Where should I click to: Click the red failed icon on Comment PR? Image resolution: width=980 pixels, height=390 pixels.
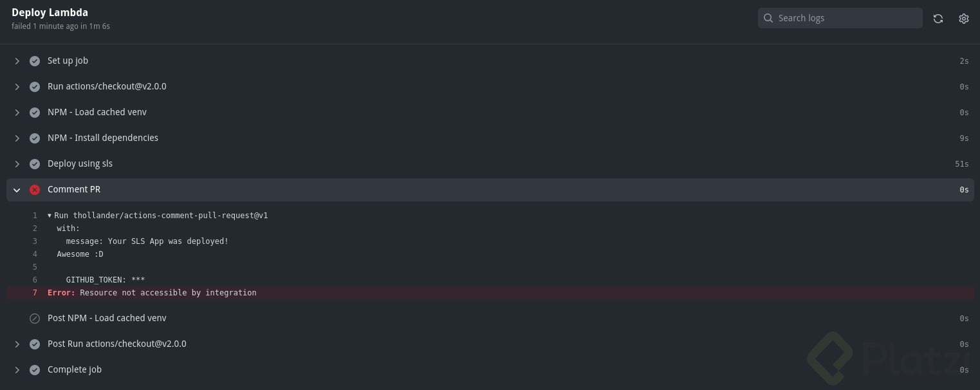(x=35, y=190)
